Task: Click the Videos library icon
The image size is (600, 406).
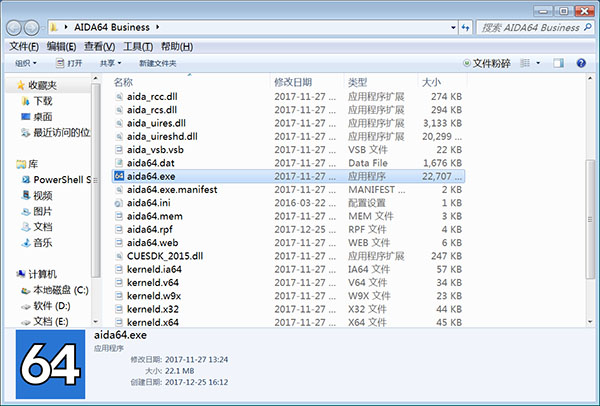Action: tap(26, 196)
